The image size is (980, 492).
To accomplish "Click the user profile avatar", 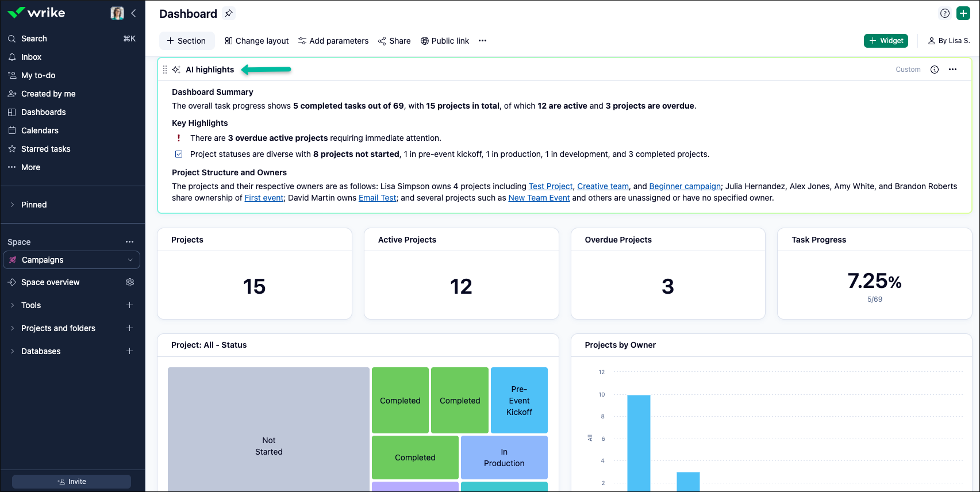I will 117,13.
